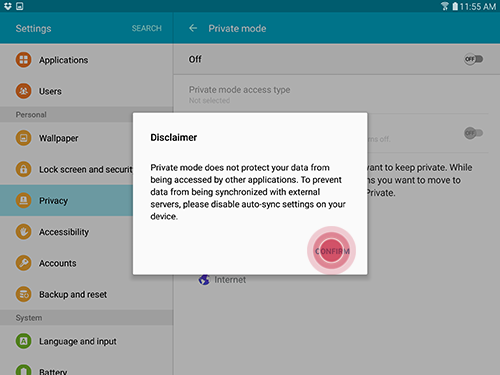The width and height of the screenshot is (500, 375).
Task: Tap the Lock screen and security padlock icon
Action: click(23, 169)
